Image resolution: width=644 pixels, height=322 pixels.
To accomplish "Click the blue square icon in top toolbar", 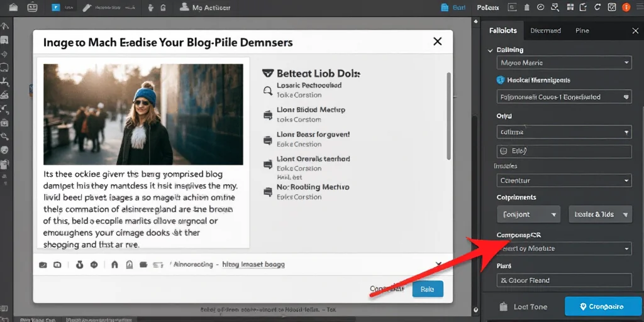I will tap(56, 8).
